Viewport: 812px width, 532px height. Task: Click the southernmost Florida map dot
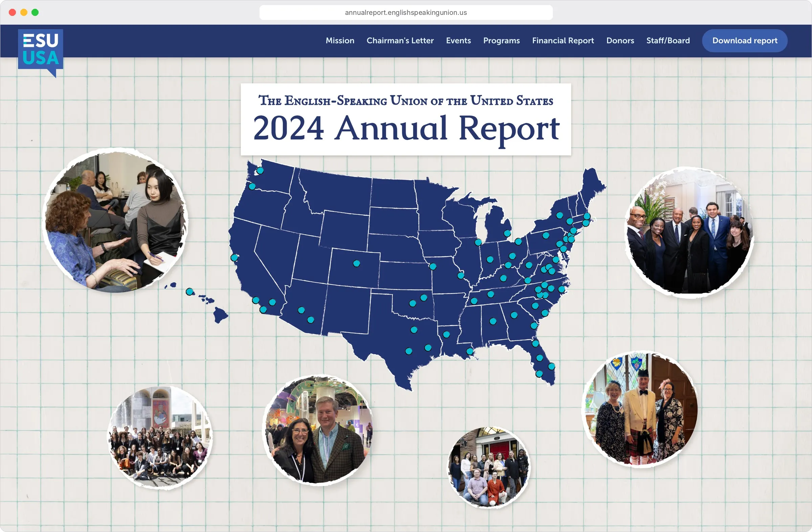click(x=539, y=374)
